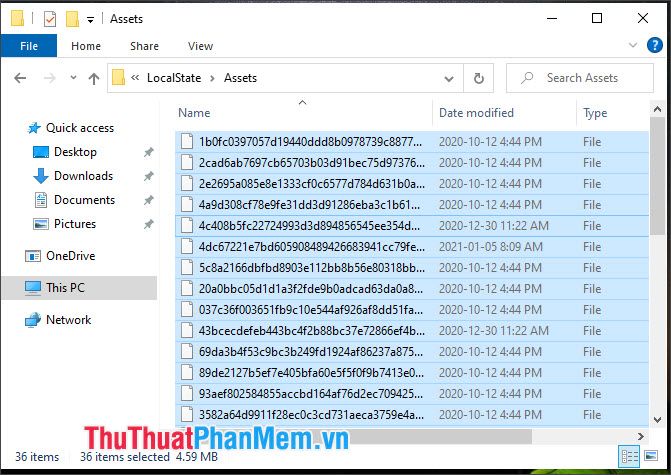Select Network in the navigation pane

[x=68, y=320]
